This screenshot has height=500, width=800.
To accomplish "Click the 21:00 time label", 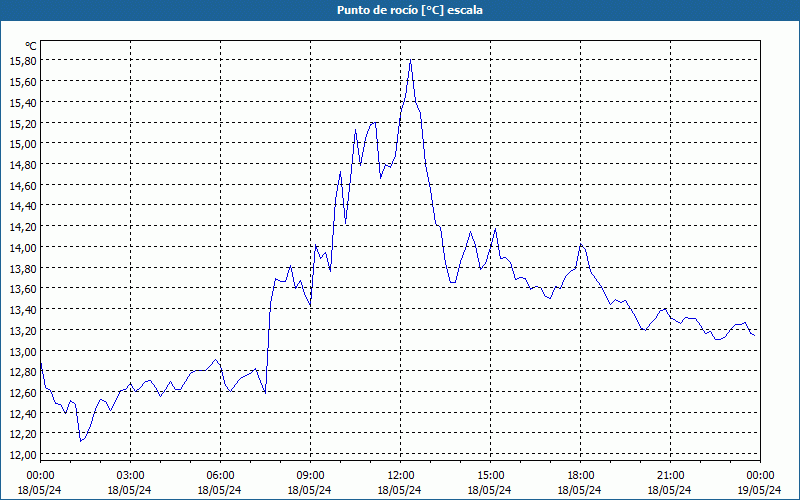I will pyautogui.click(x=670, y=475).
